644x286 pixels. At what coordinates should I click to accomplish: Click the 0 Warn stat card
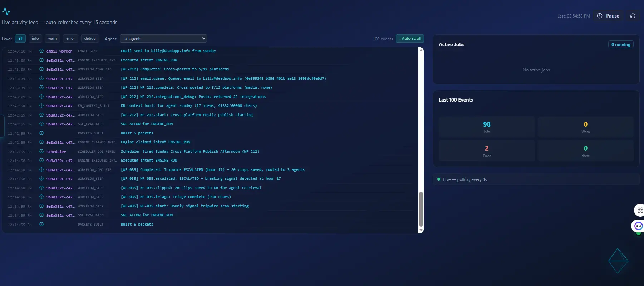click(585, 127)
